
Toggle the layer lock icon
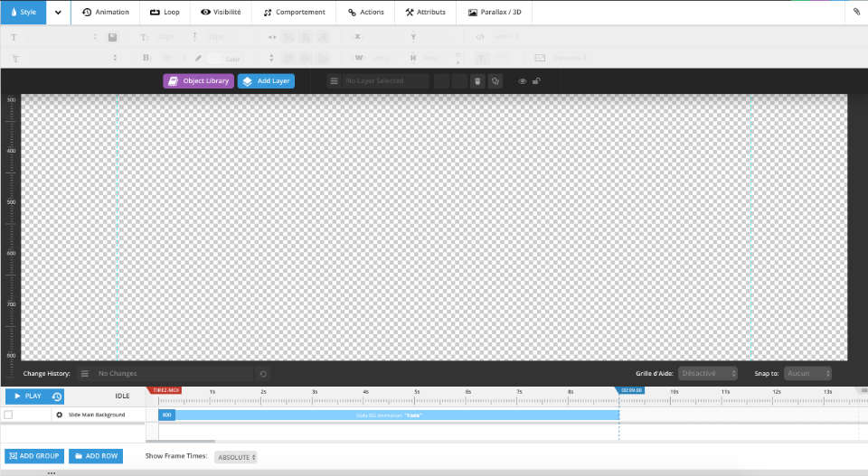coord(536,81)
